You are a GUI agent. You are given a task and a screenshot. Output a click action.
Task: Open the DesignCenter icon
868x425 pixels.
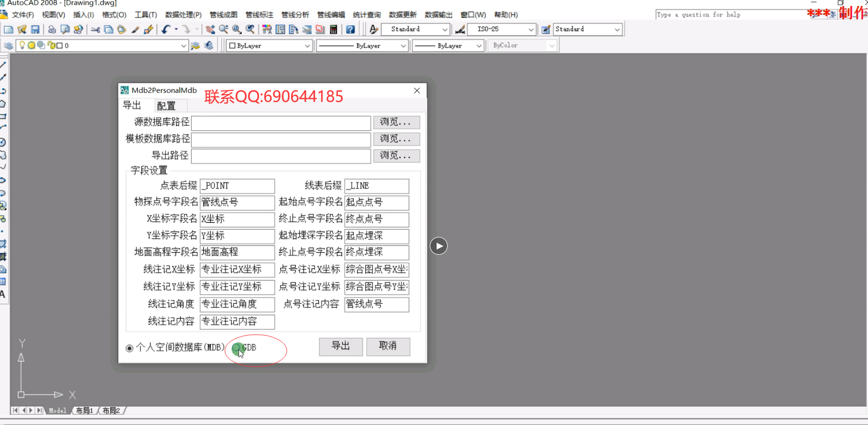click(280, 29)
